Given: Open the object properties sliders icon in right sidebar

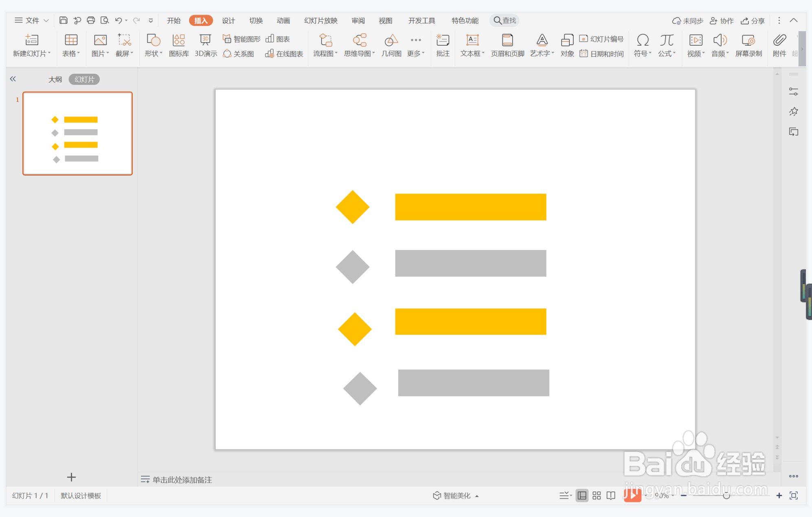Looking at the screenshot, I should click(x=793, y=92).
